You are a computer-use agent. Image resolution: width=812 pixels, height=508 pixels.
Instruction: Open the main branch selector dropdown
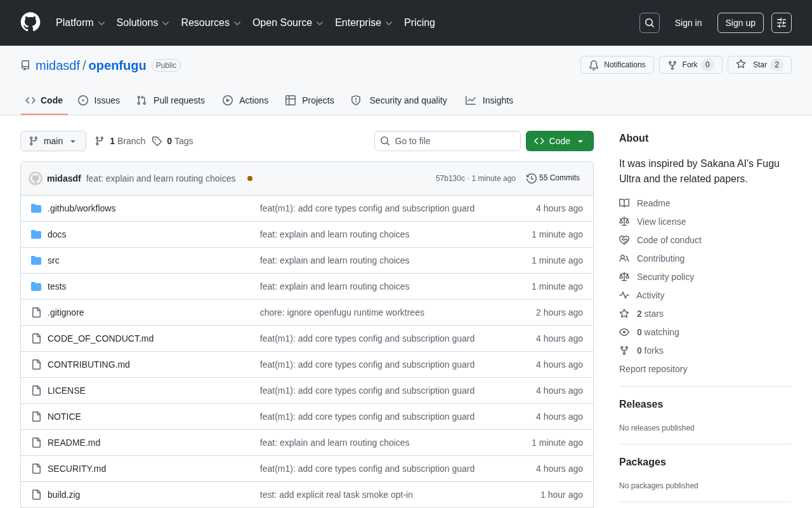(x=53, y=141)
